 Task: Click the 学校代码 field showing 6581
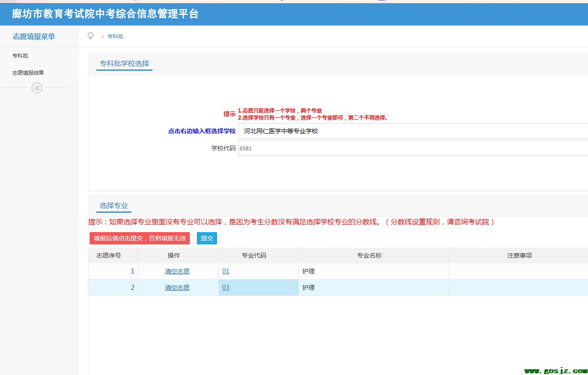pos(413,148)
